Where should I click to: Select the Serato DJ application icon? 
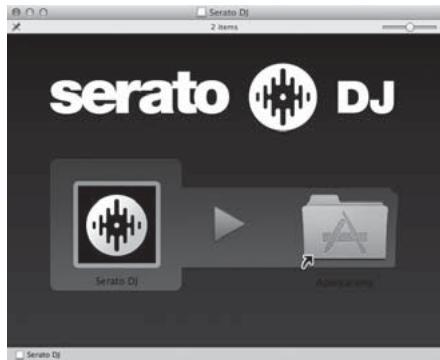117,225
